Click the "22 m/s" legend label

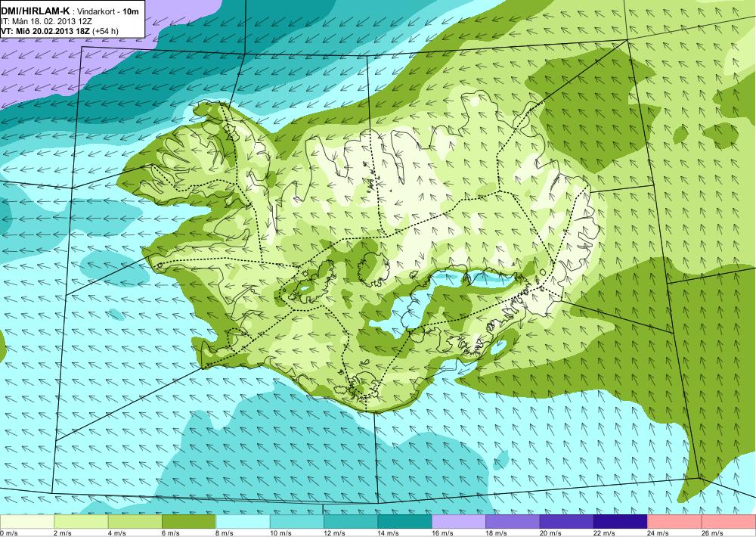[605, 533]
